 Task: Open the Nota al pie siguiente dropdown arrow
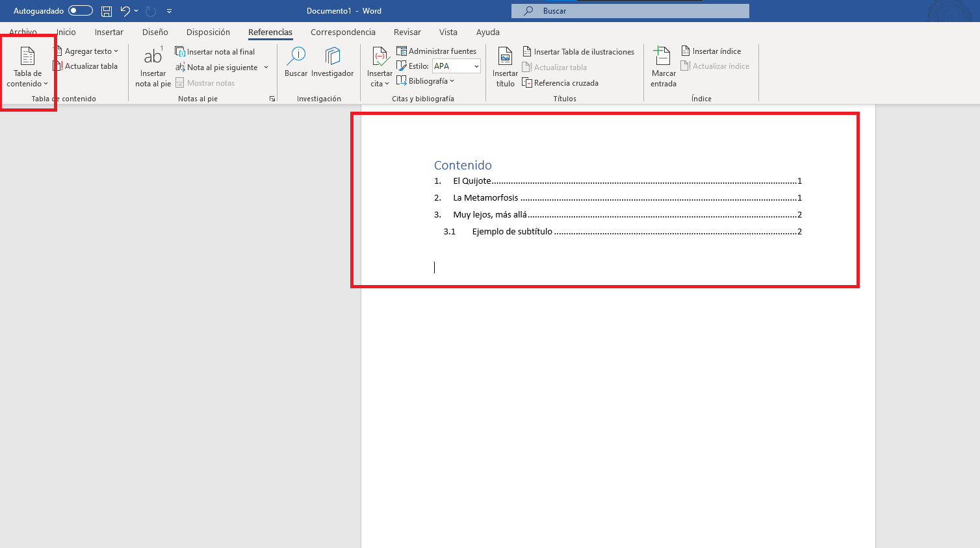pos(266,68)
